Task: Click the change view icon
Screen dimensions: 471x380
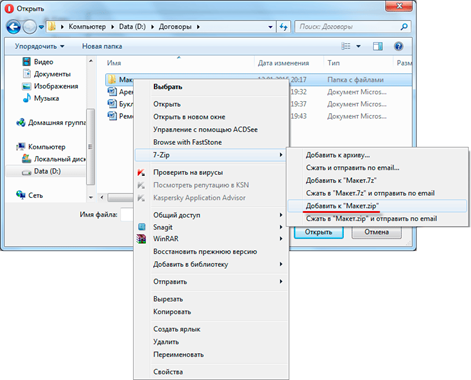Action: pyautogui.click(x=346, y=46)
